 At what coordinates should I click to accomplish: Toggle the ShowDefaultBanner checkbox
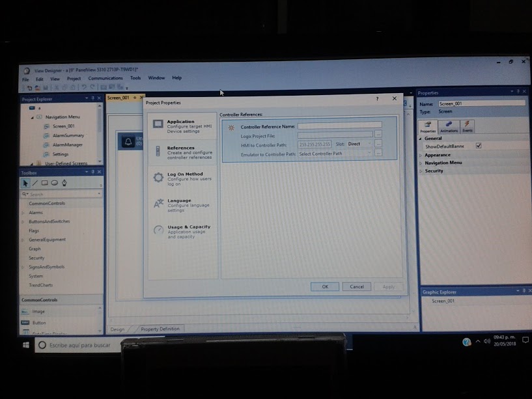[x=478, y=146]
